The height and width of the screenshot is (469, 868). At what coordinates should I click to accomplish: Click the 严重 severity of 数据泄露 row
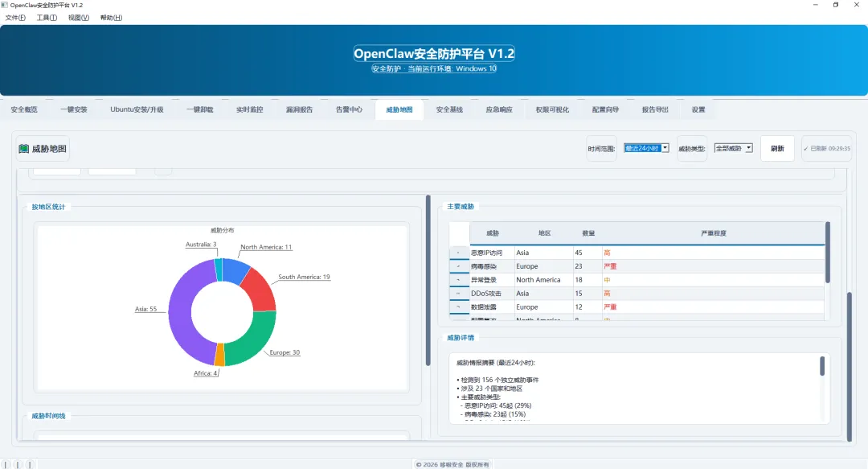tap(714, 307)
